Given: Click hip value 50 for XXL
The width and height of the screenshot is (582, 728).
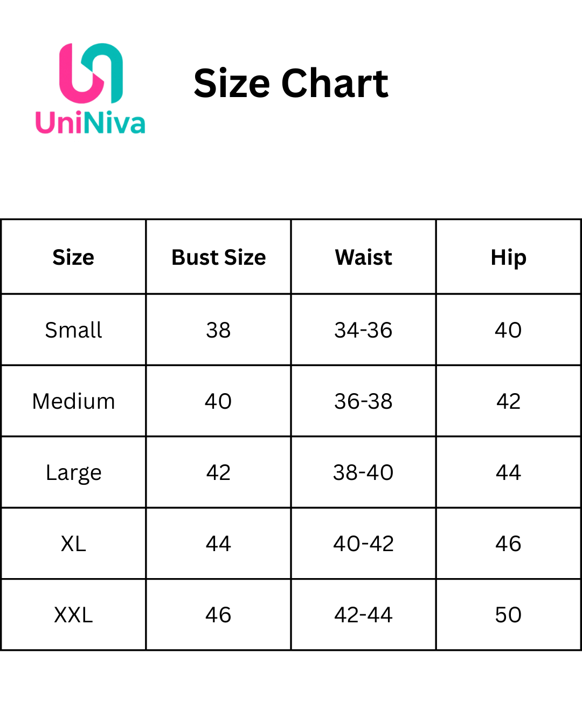Looking at the screenshot, I should pos(508,615).
